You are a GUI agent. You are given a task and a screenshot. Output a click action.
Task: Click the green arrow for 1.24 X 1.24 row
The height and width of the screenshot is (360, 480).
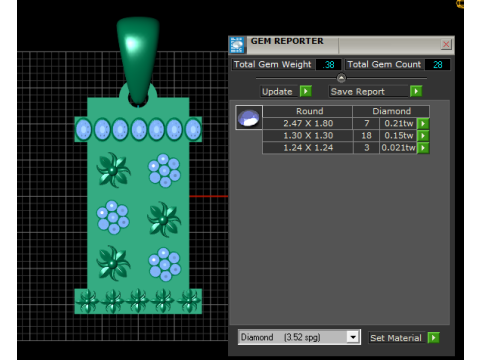(423, 148)
